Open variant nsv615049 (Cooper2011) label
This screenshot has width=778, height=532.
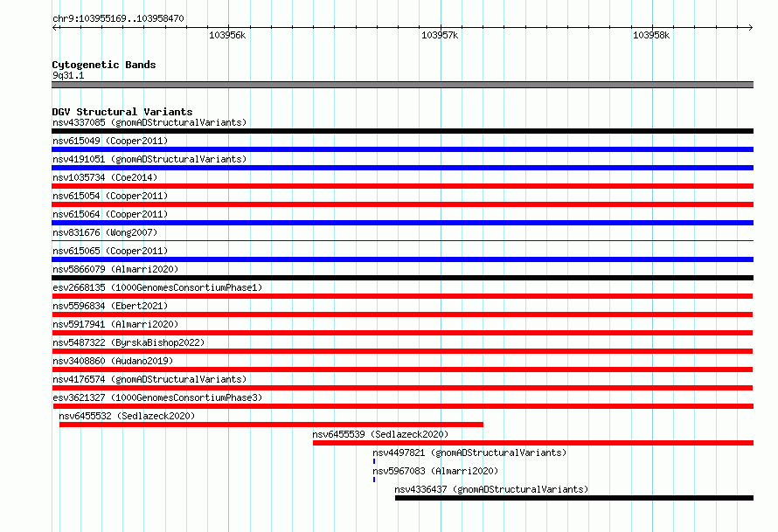110,141
